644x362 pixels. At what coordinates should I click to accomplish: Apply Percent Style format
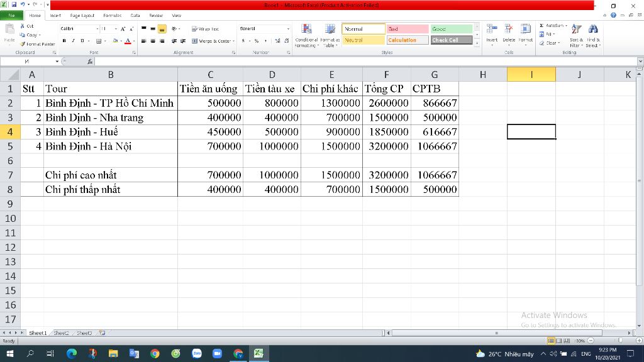coord(257,41)
